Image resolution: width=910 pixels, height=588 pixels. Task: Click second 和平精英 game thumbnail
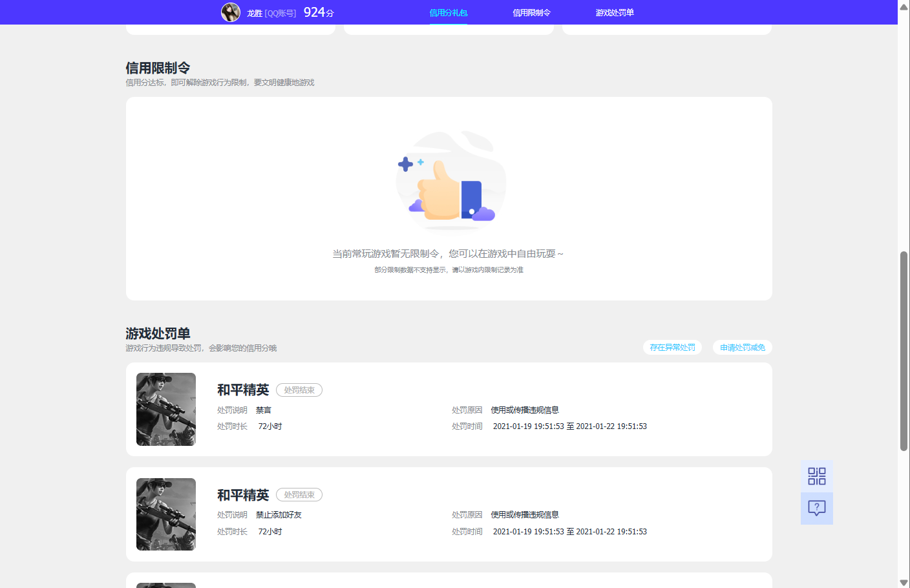[166, 514]
